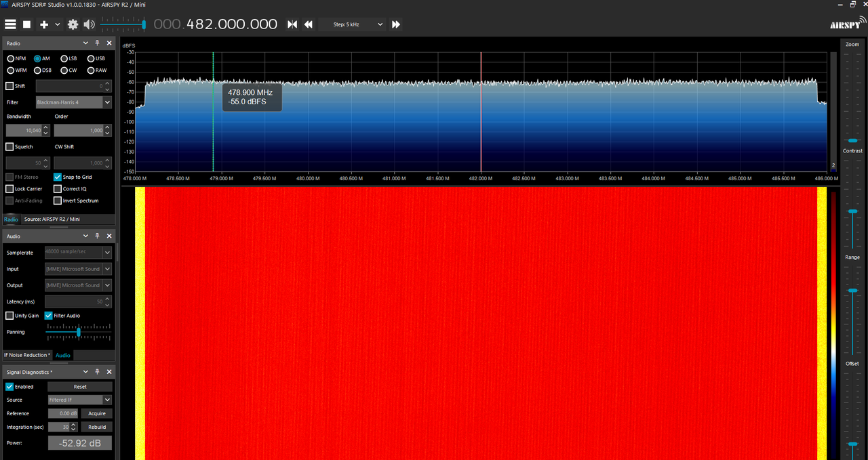The width and height of the screenshot is (868, 460).
Task: Select CW demodulation mode
Action: tap(68, 70)
